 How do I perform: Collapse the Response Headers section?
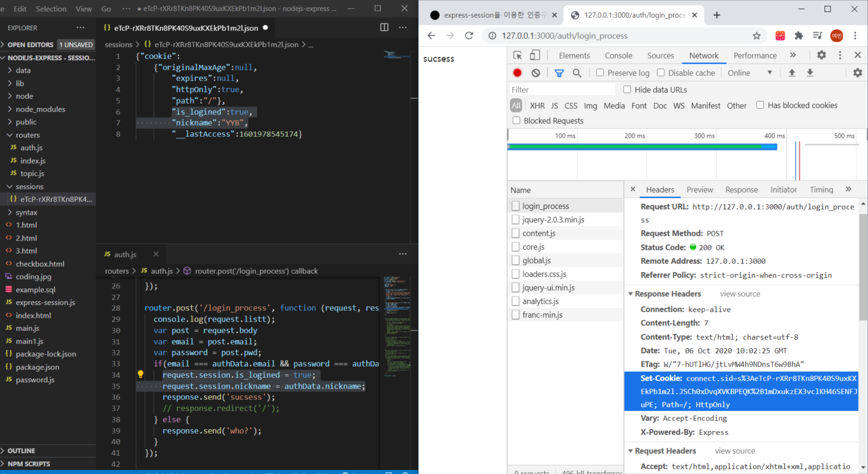tap(631, 294)
